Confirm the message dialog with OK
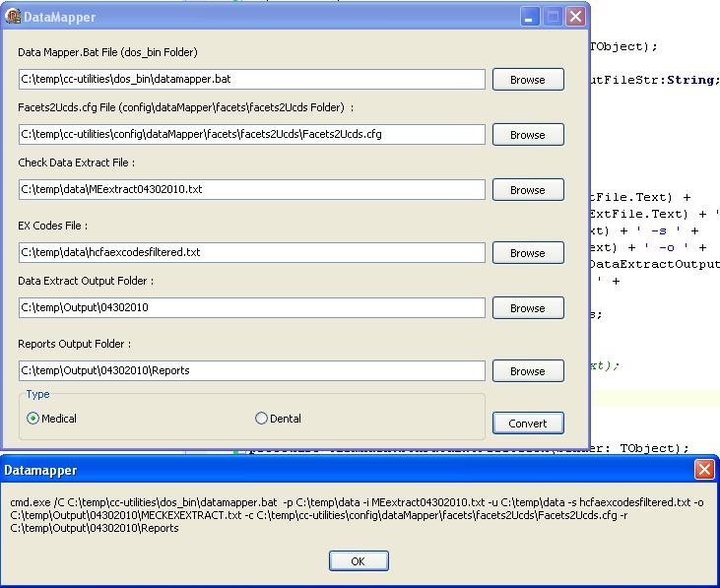Viewport: 720px width, 588px height. click(359, 561)
